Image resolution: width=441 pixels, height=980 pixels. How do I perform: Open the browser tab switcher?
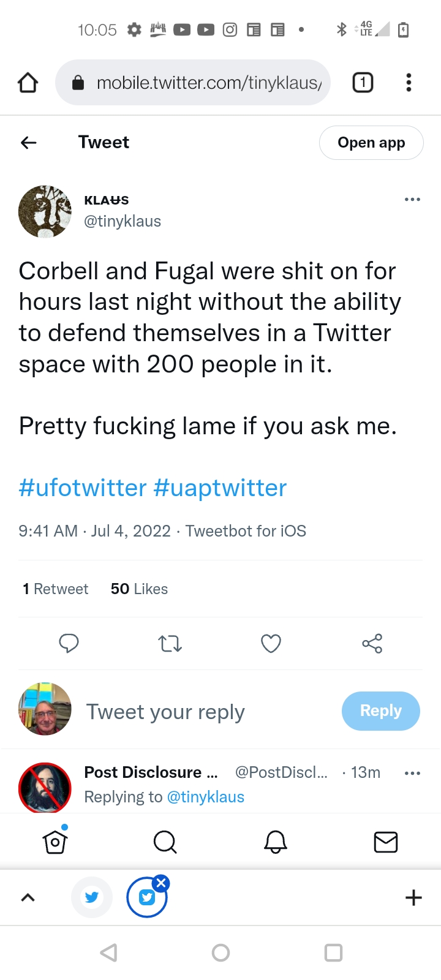pyautogui.click(x=363, y=83)
